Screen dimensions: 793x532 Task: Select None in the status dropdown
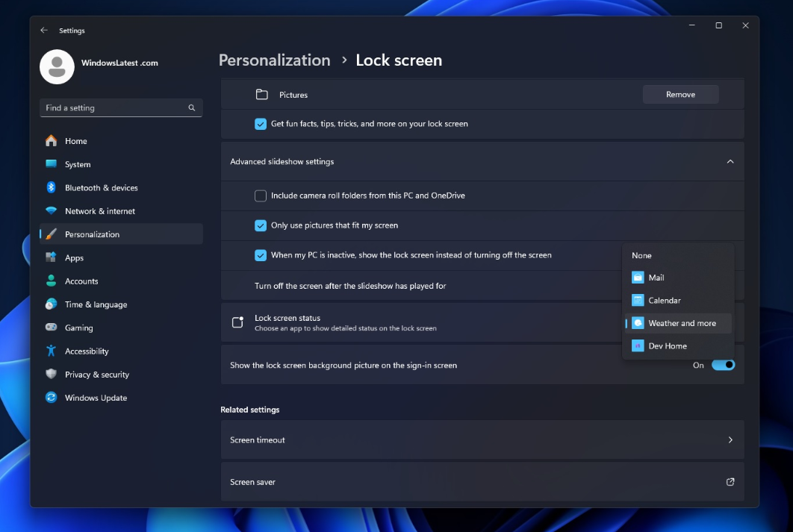(678, 256)
